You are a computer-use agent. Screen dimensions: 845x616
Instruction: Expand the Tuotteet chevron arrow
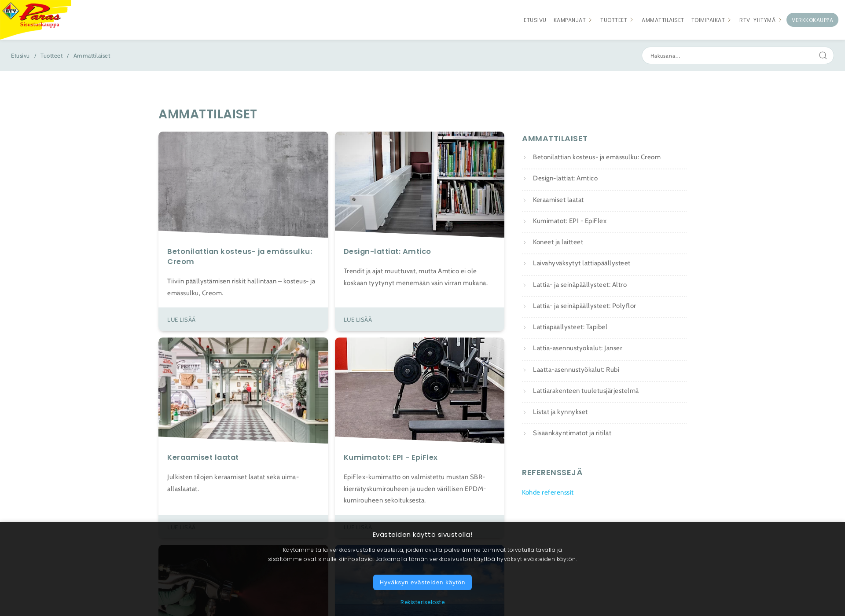632,20
